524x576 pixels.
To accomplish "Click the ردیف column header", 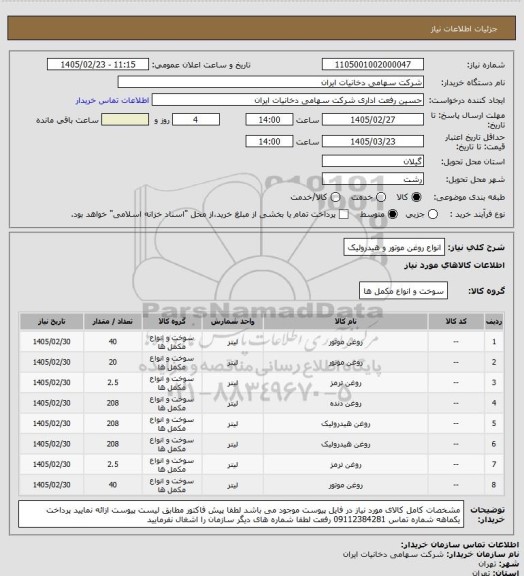I will pos(494,321).
